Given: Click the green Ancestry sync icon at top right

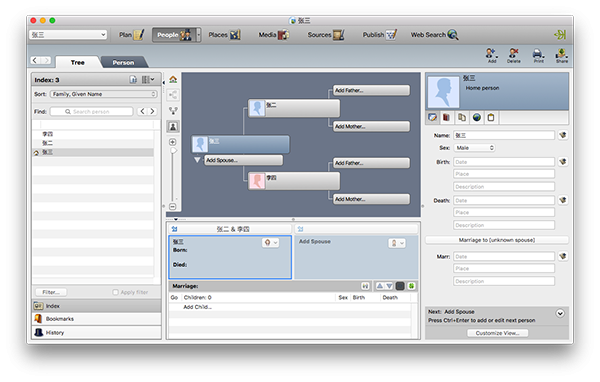Looking at the screenshot, I should click(x=560, y=35).
